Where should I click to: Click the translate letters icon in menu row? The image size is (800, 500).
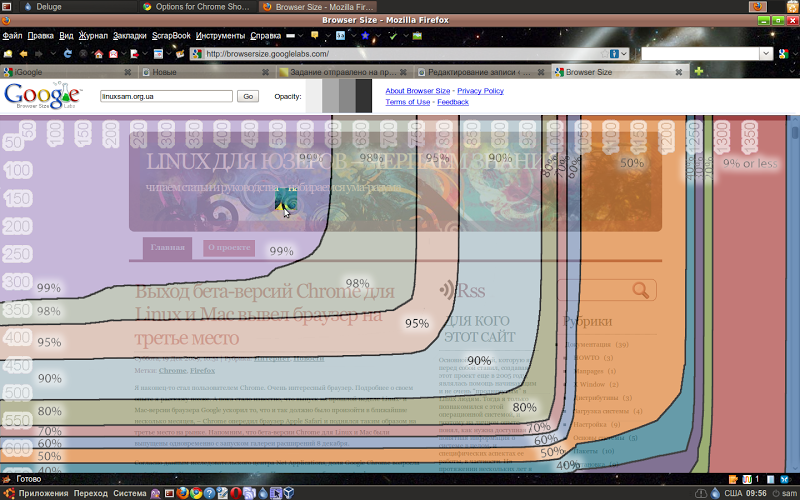pos(340,36)
